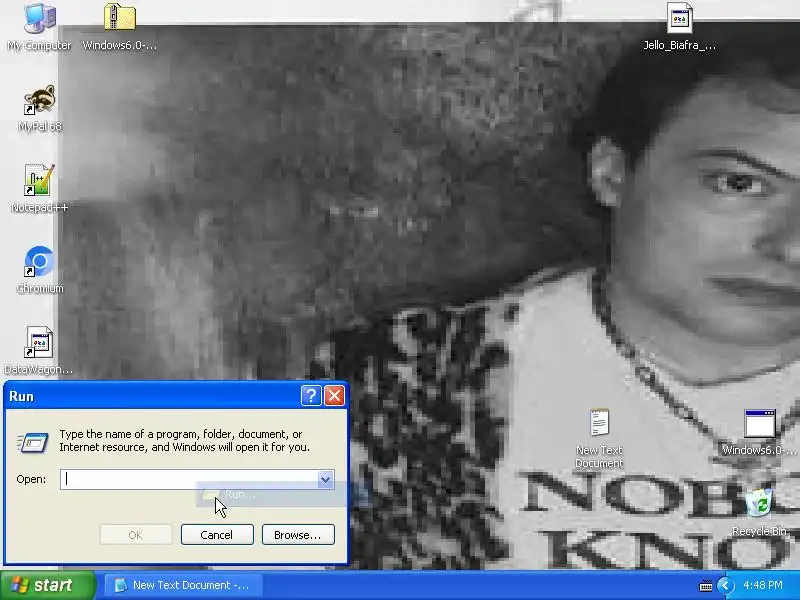Click the Run dialog help question mark
This screenshot has height=600, width=800.
pyautogui.click(x=311, y=395)
